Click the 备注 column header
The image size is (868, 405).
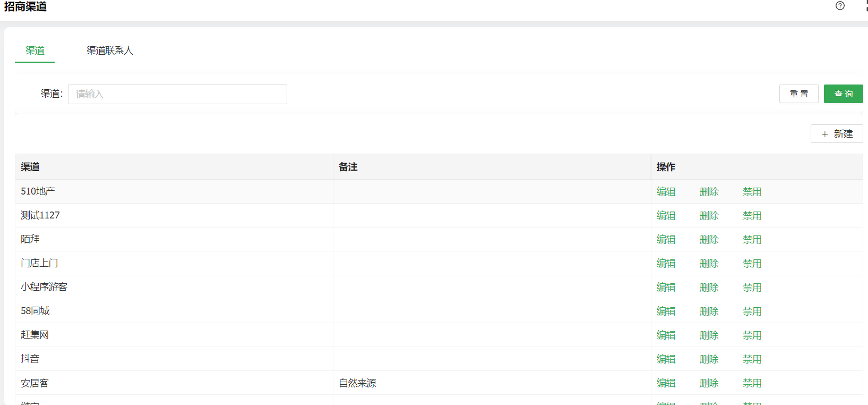pyautogui.click(x=348, y=167)
